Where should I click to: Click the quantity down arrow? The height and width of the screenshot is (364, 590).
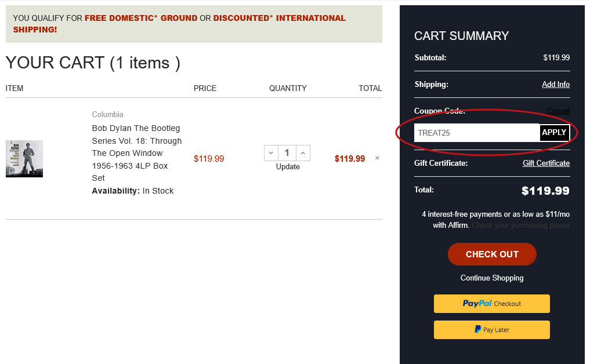[270, 152]
